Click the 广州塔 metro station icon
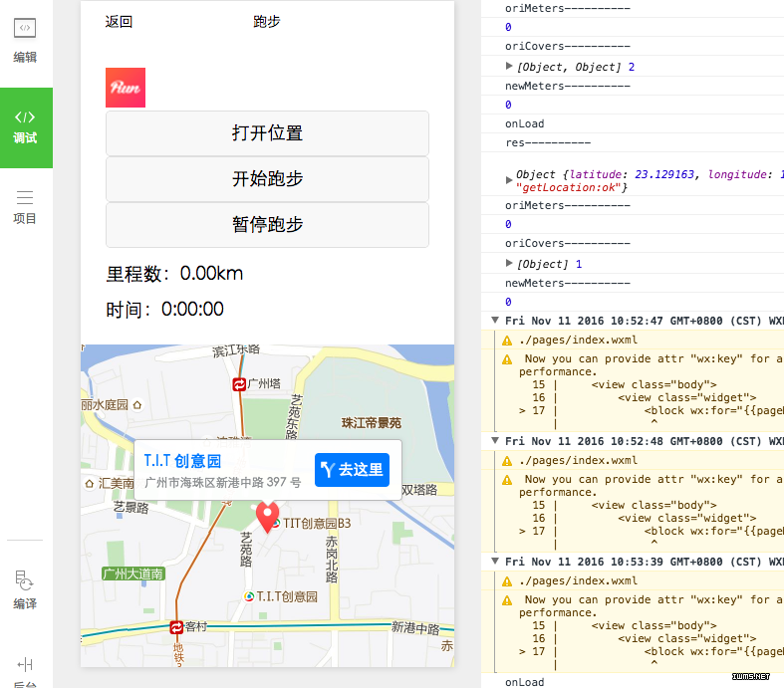The image size is (784, 688). [239, 384]
